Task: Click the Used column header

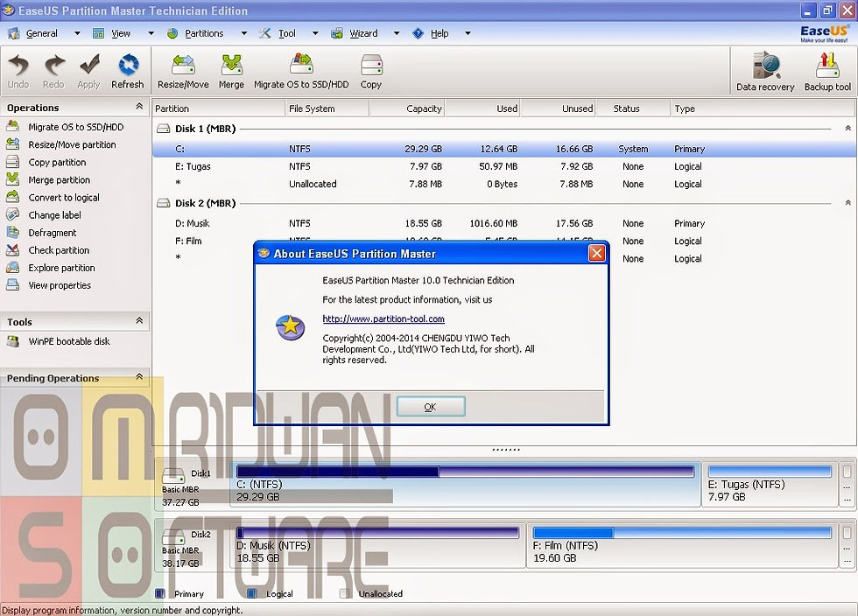Action: pos(483,108)
